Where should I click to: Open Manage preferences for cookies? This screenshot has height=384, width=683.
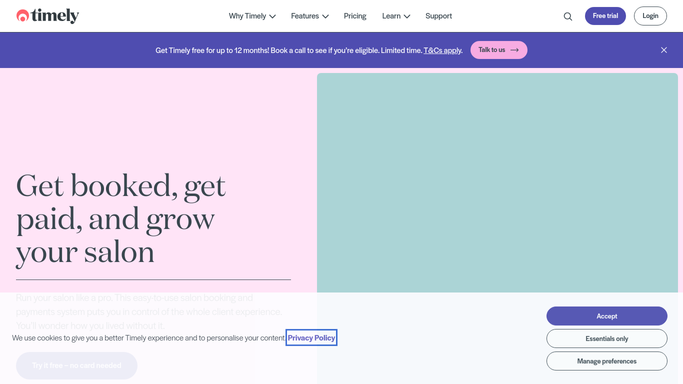click(x=607, y=361)
